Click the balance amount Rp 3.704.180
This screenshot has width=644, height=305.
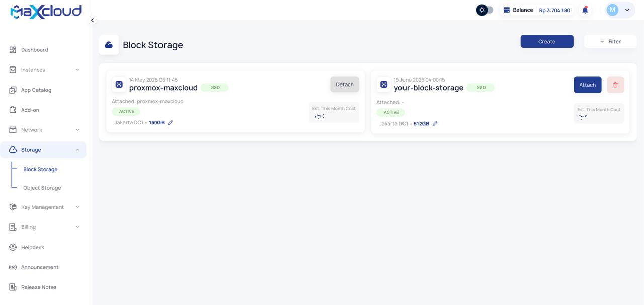click(554, 10)
